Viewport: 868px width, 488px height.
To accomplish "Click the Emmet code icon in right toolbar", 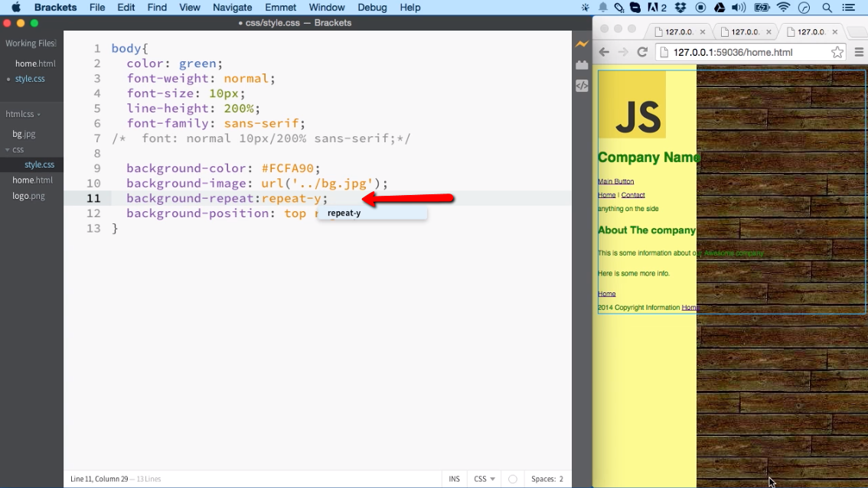I will (582, 86).
